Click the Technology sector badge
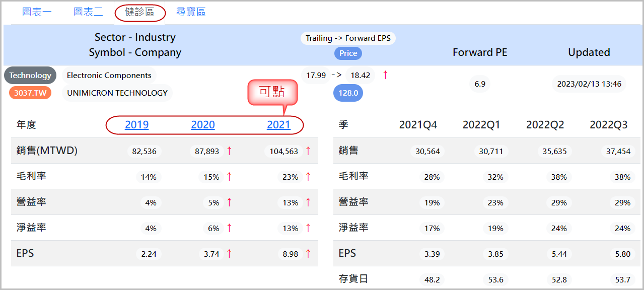The image size is (644, 290). click(x=30, y=76)
